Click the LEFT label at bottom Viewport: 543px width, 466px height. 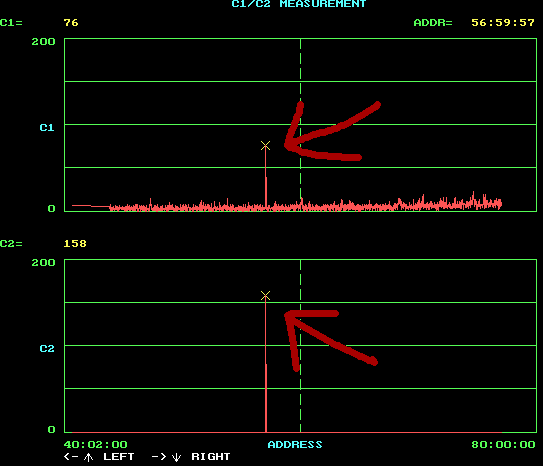[118, 457]
